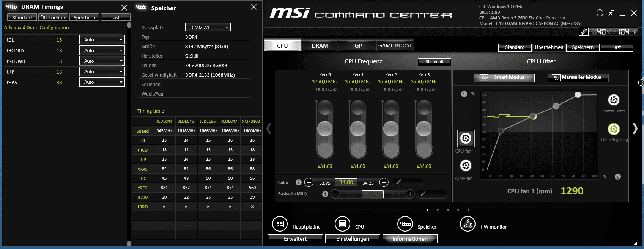Click Übernehme in DRAM Timings window
The height and width of the screenshot is (249, 644).
[53, 17]
